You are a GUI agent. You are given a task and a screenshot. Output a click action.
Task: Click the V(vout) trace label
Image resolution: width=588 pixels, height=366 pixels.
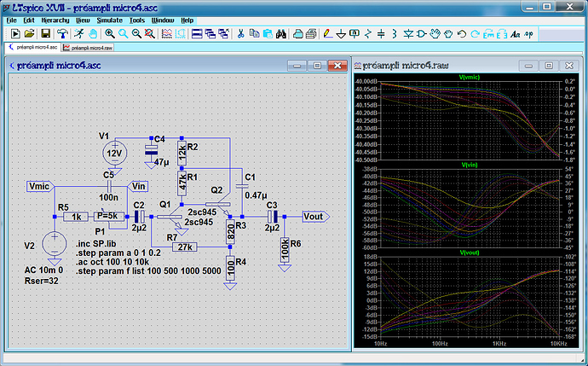click(470, 253)
